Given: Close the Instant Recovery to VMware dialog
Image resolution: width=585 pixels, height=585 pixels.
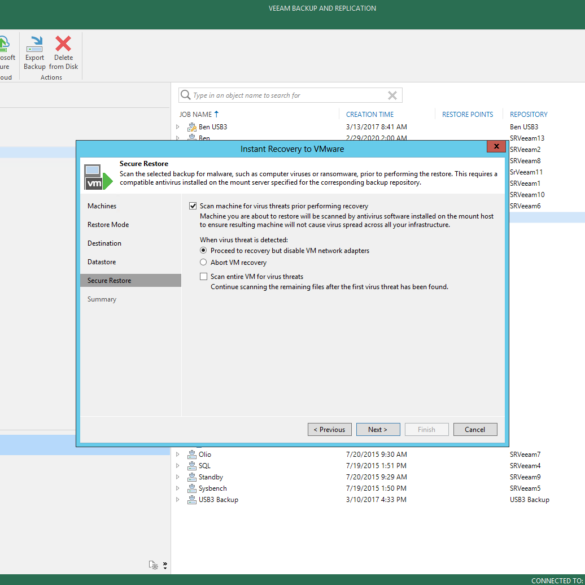Looking at the screenshot, I should tap(496, 146).
